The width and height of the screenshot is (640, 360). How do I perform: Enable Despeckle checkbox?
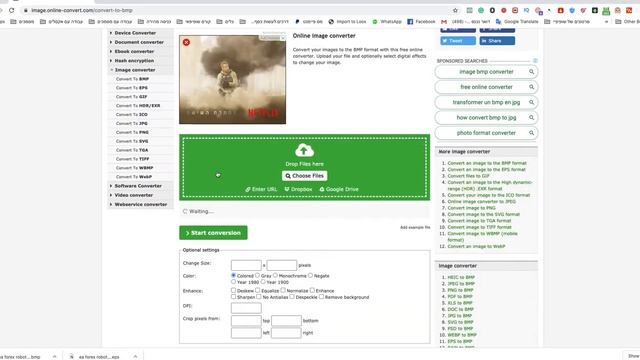[x=292, y=297]
